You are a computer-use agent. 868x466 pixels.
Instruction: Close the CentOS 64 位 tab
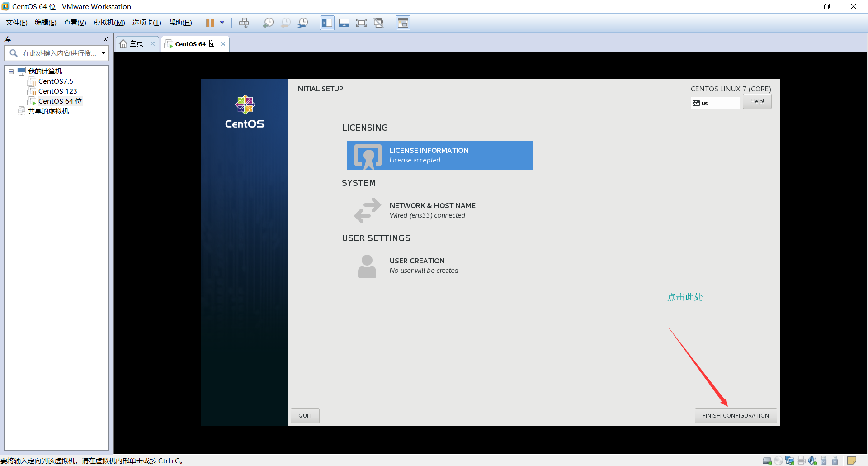click(223, 44)
